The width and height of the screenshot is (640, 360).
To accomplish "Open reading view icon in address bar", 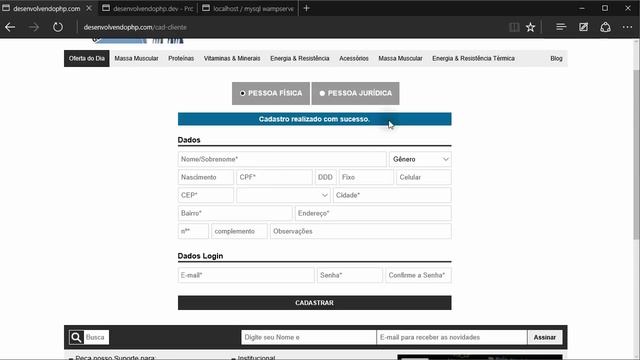I will click(x=514, y=27).
